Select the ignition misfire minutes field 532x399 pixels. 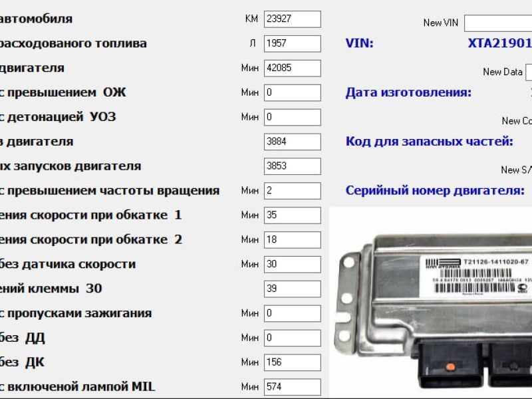click(x=292, y=313)
